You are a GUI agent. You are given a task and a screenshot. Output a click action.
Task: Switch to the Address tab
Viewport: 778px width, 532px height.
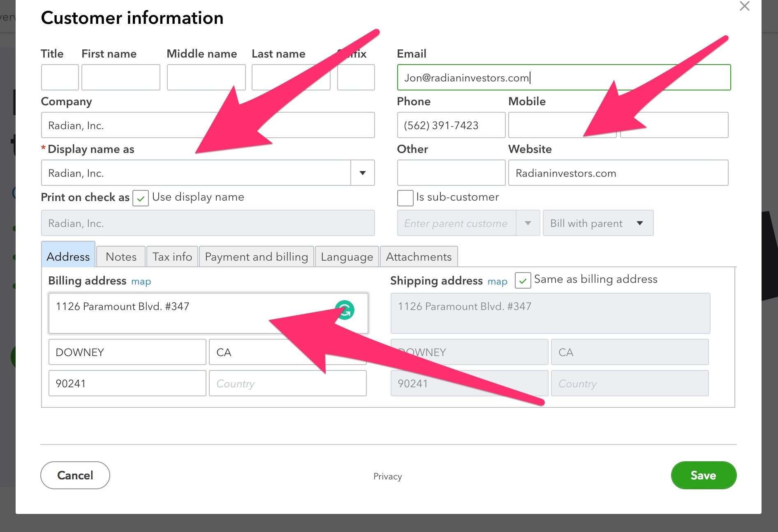point(68,255)
